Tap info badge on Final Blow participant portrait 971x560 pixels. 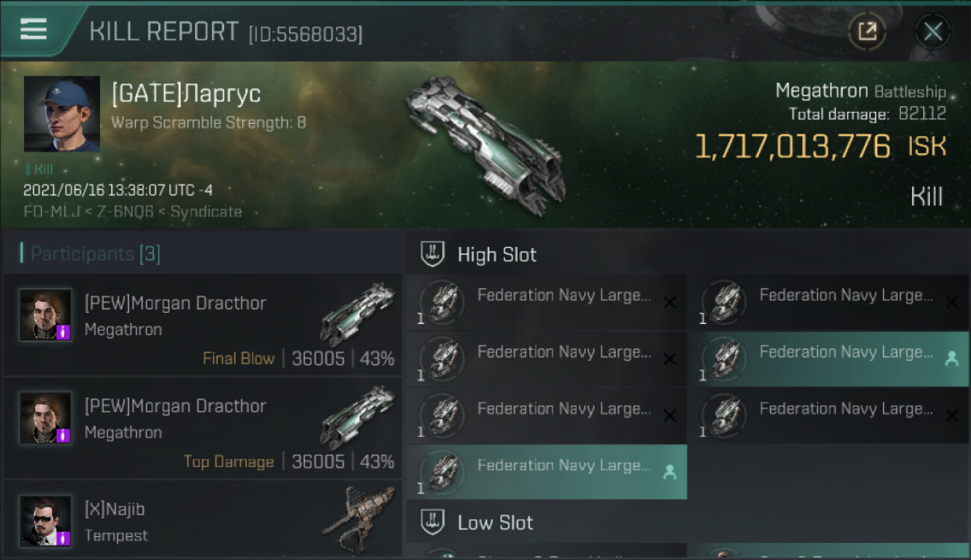tap(63, 332)
